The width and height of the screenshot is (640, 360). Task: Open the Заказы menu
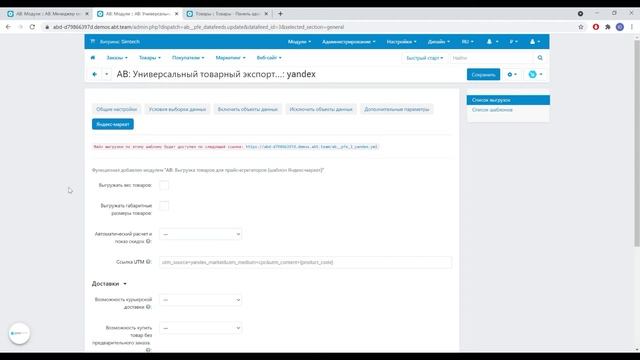117,58
